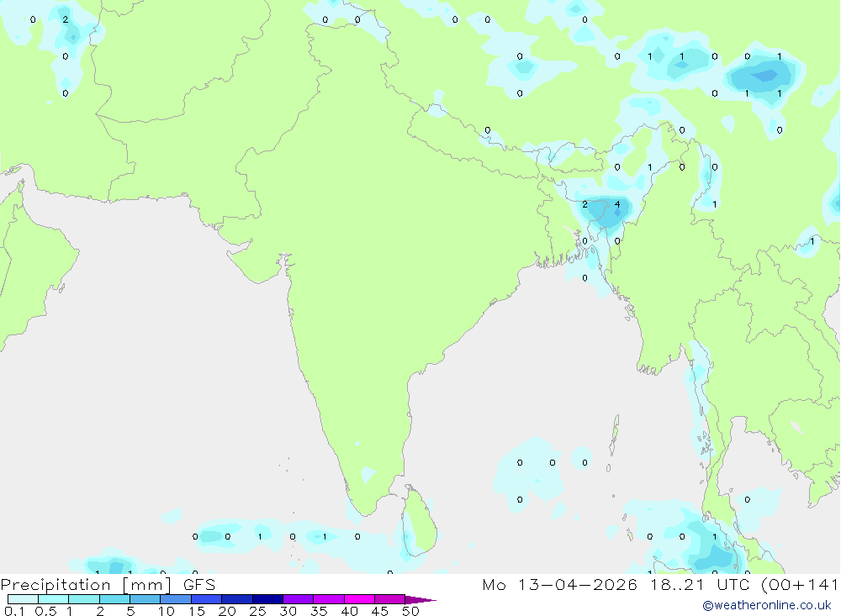Click the '4' precipitation value on the map
This screenshot has height=616, width=841.
[617, 204]
